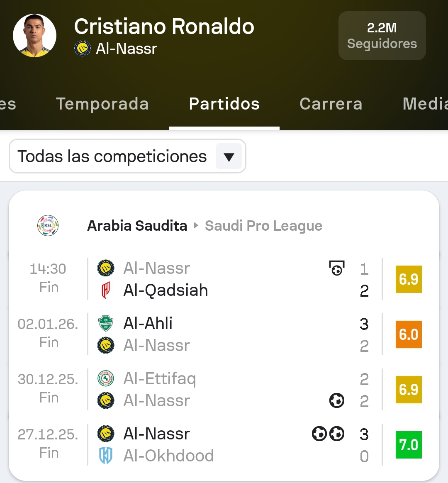
Task: Click the Al-Ahli team crest
Action: coord(106,323)
